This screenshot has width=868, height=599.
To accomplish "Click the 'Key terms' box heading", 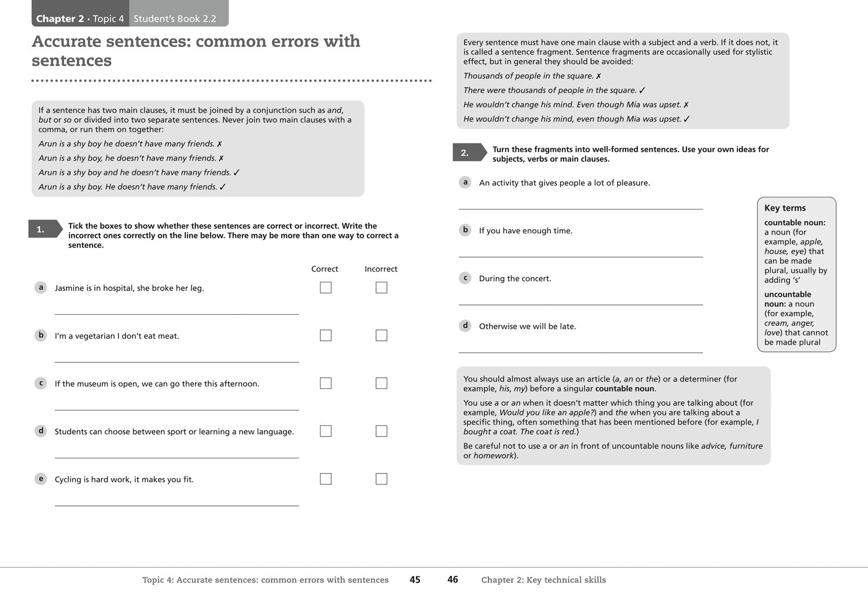I will (785, 208).
